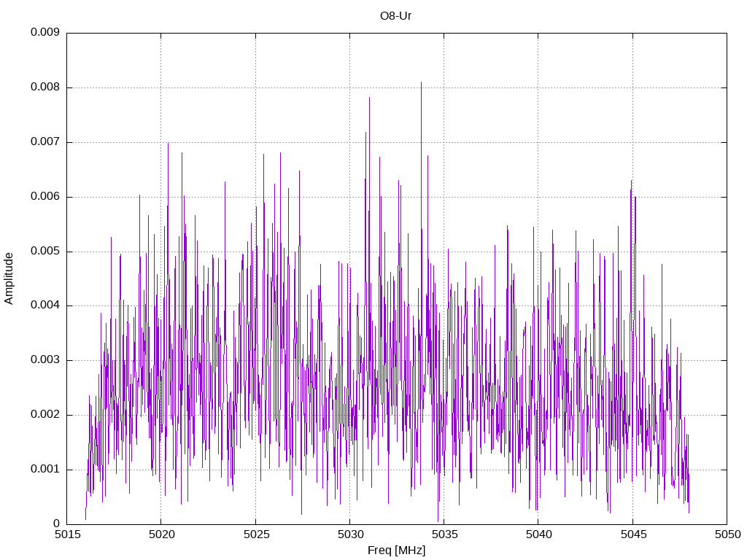Click the 0.006 y-axis tick label
This screenshot has width=747, height=560.
point(45,197)
